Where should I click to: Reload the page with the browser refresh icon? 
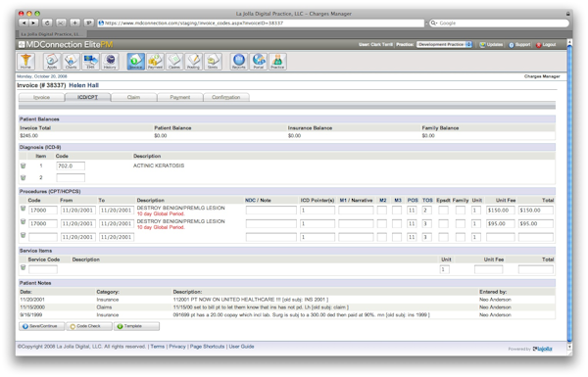[47, 23]
